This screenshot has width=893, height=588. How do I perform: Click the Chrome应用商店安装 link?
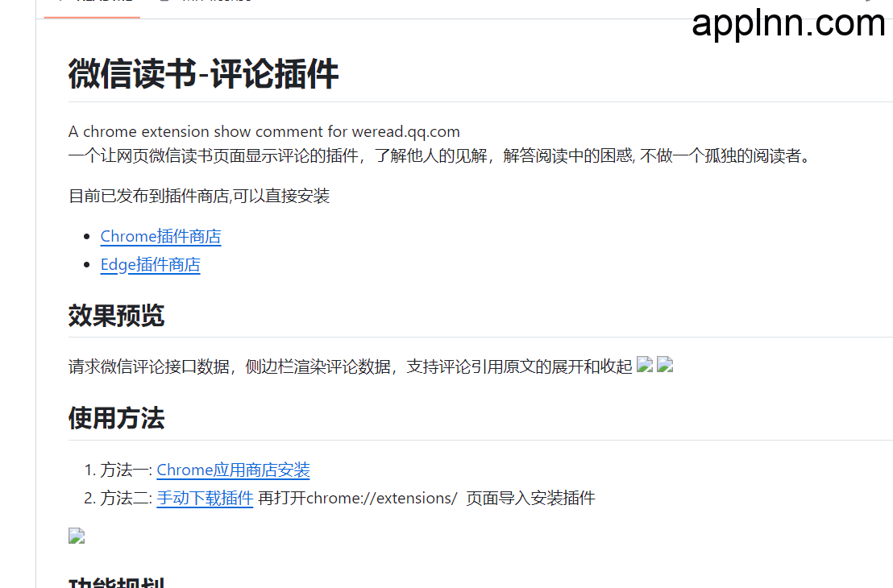(233, 470)
